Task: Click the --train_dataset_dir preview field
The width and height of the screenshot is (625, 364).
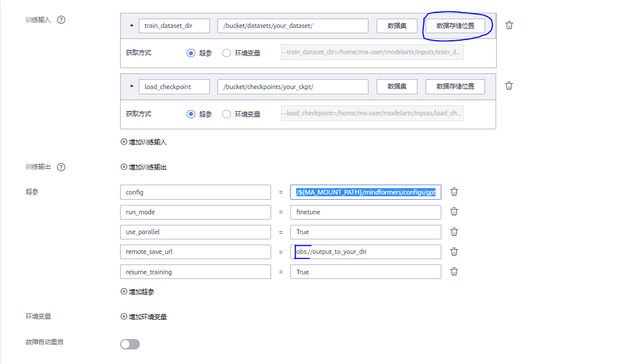Action: point(372,52)
